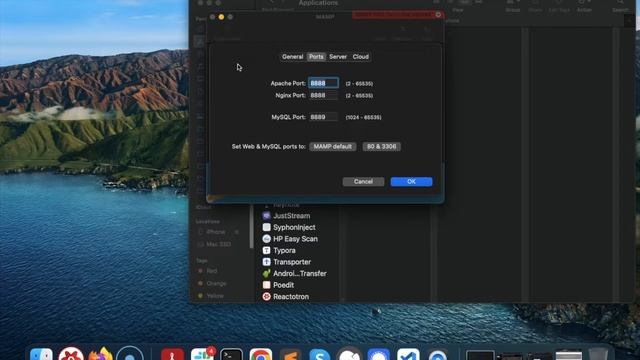Open Sublime Text from the Dock
Viewport: 640px width, 360px height.
pos(290,354)
